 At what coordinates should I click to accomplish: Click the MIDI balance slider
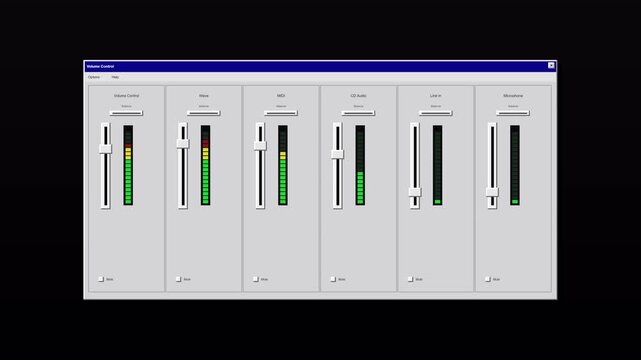click(x=281, y=113)
